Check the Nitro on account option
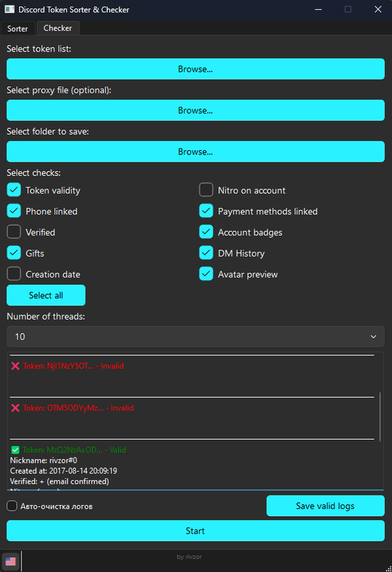392x572 pixels. pos(206,190)
